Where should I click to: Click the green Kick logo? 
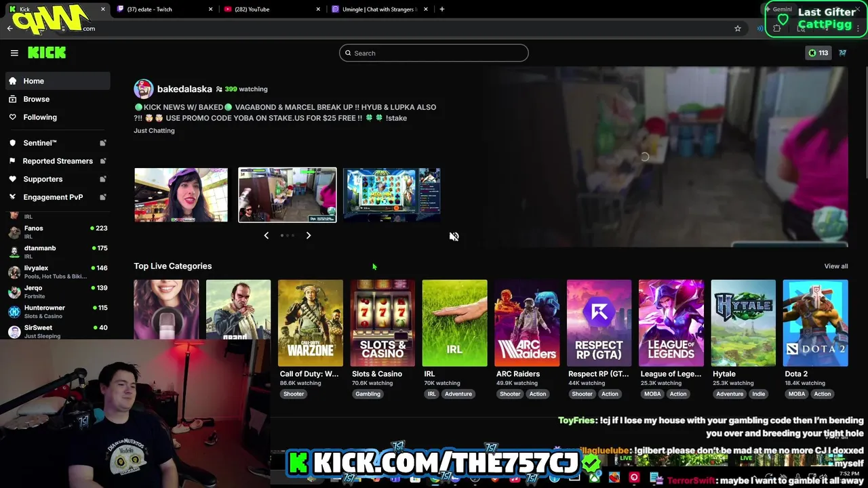point(47,52)
